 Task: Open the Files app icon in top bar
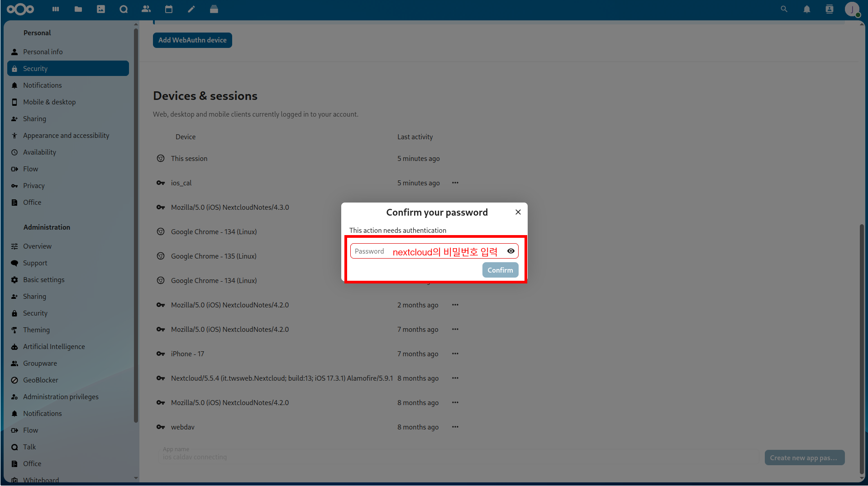coord(78,9)
